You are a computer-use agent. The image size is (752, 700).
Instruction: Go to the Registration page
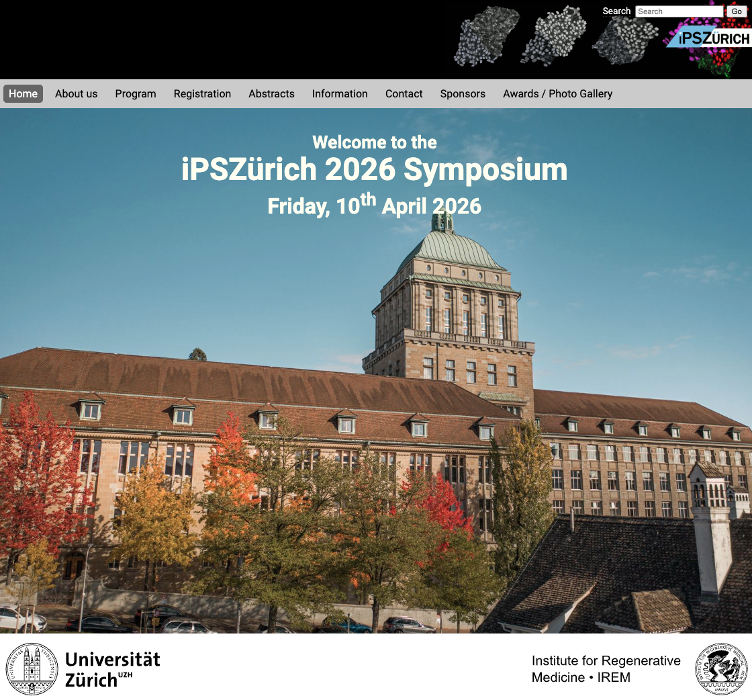202,94
